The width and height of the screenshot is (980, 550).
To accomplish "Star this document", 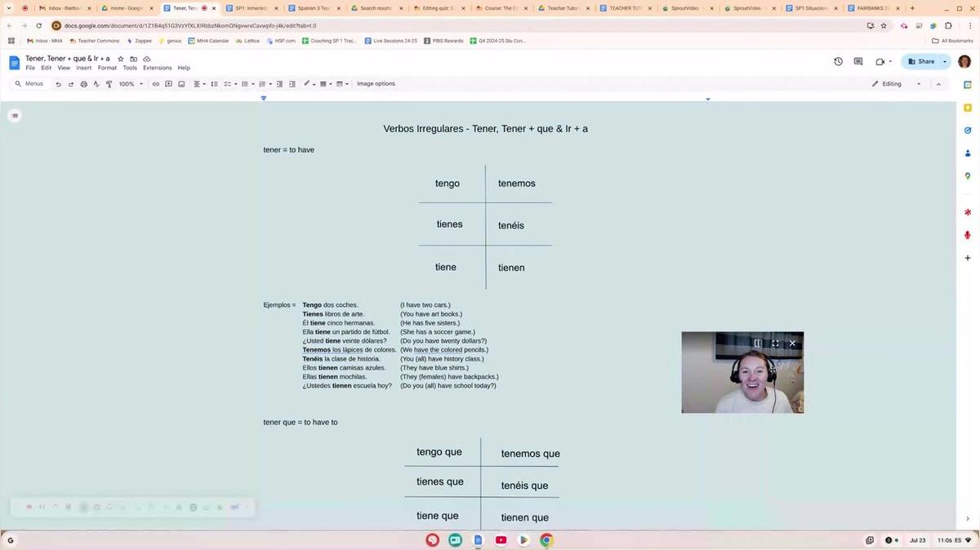I will click(121, 59).
